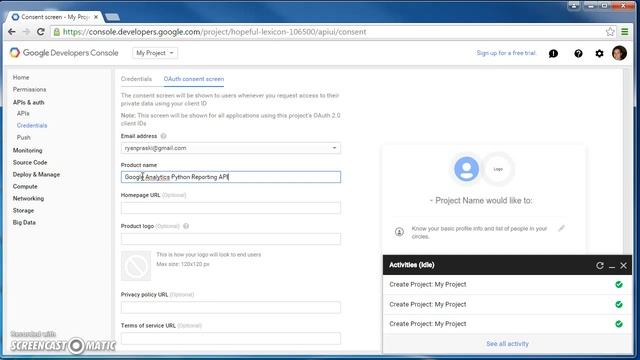Click into the Homepage URL field

231,208
